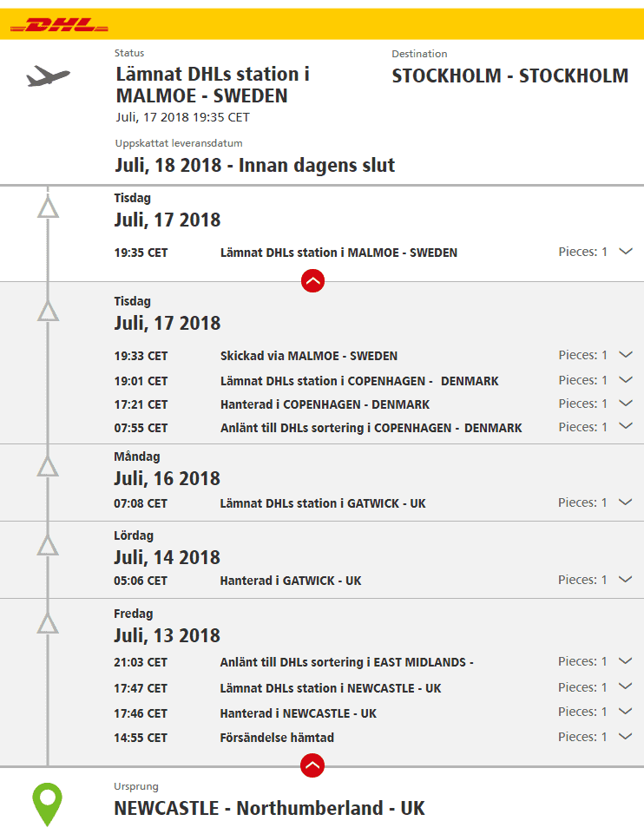This screenshot has height=834, width=644.
Task: Click the Fredag Juli 13 timeline triangle
Action: (x=48, y=623)
